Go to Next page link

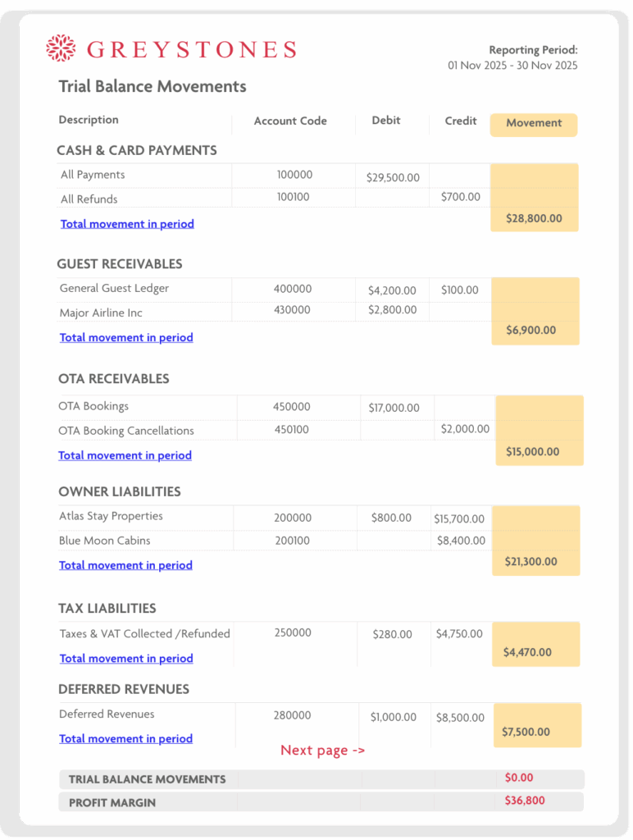(322, 751)
